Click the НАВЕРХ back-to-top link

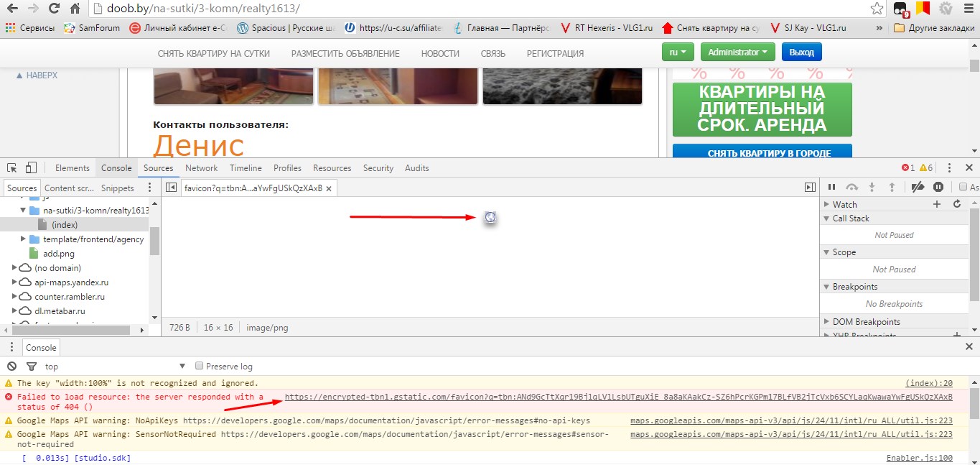pyautogui.click(x=37, y=75)
